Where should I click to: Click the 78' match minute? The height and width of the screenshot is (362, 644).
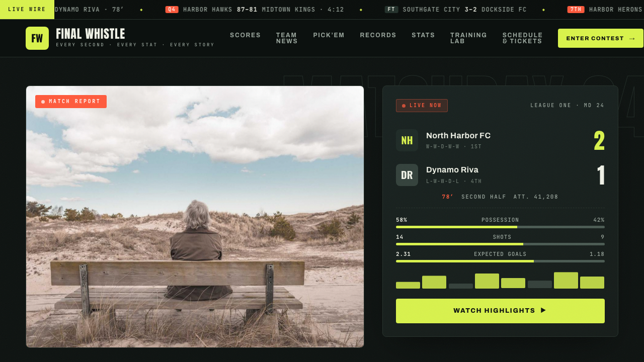[448, 197]
